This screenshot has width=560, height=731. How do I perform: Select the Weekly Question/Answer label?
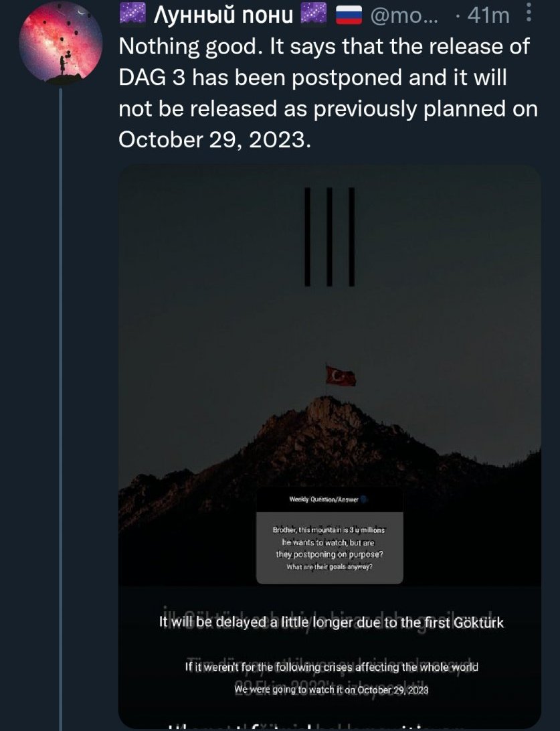(324, 499)
